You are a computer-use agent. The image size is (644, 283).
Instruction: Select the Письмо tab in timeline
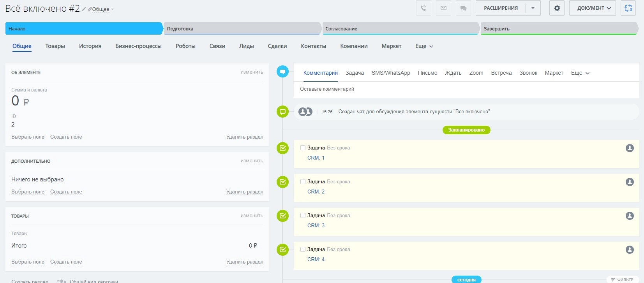point(427,73)
